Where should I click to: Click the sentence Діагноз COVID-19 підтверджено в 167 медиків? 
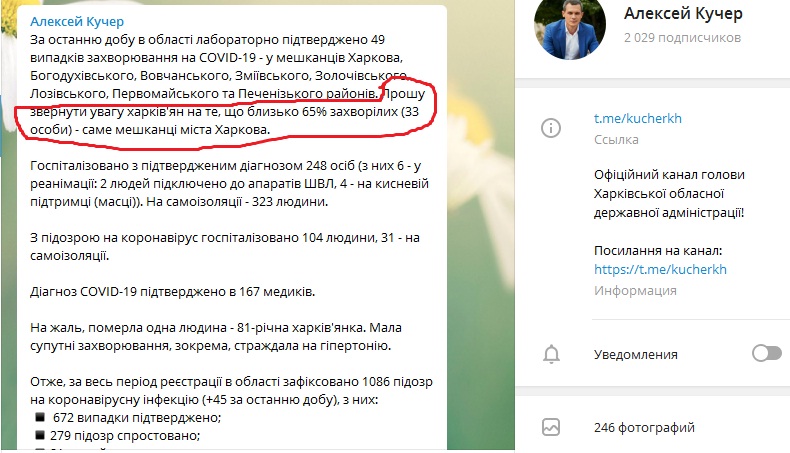(172, 292)
